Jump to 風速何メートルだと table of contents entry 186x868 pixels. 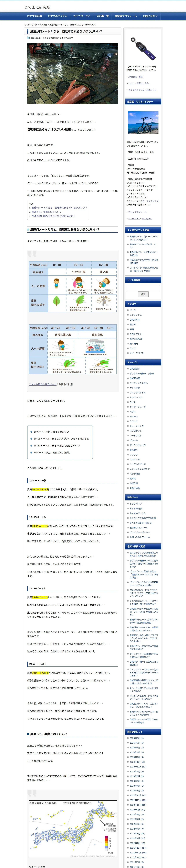[x=59, y=208]
